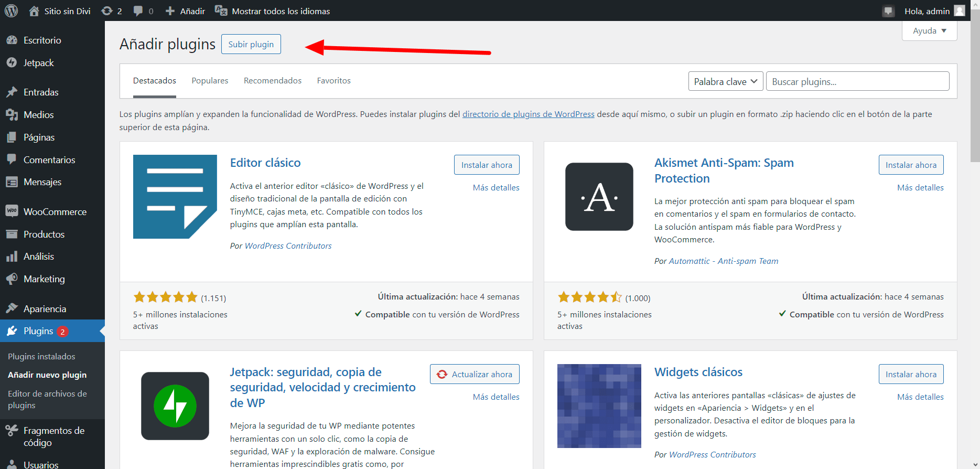Click the (1.000) rating count text
The image size is (980, 469).
tap(638, 298)
